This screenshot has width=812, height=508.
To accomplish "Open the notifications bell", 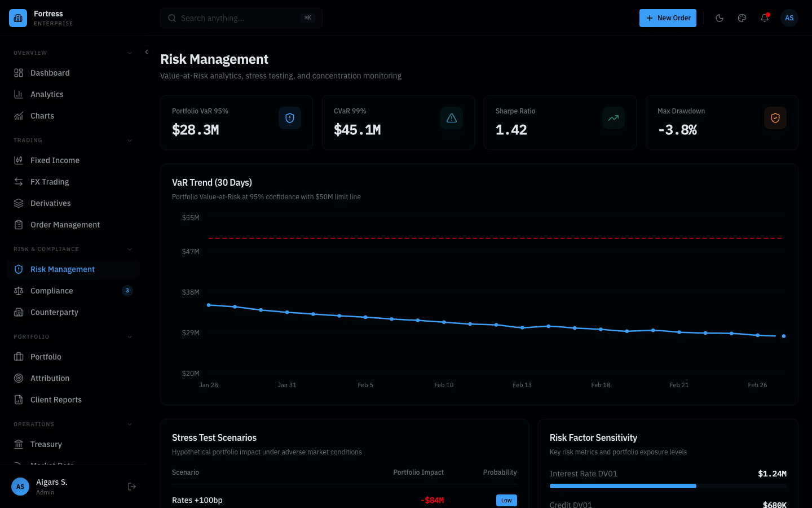I will pos(765,18).
